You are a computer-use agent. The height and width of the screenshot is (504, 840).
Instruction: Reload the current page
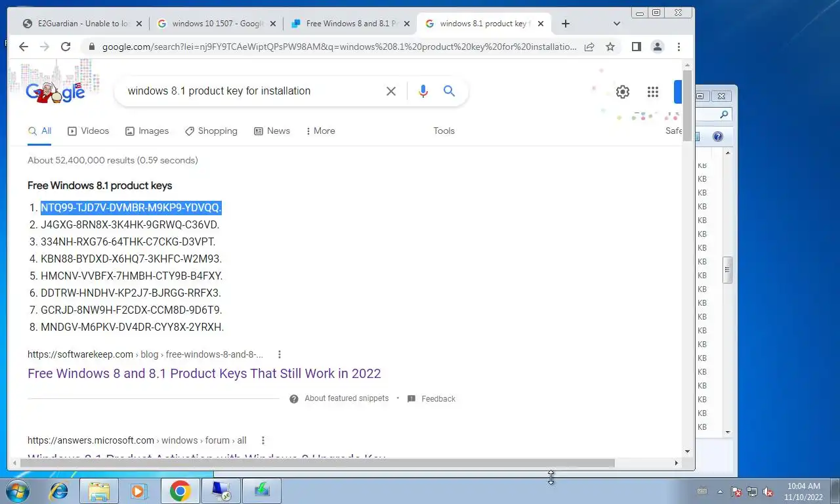66,47
